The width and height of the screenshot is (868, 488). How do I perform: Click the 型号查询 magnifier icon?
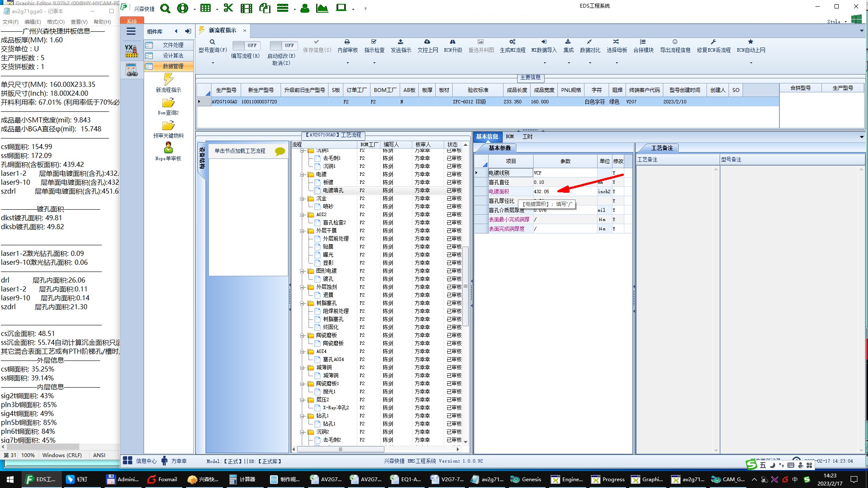[x=212, y=42]
